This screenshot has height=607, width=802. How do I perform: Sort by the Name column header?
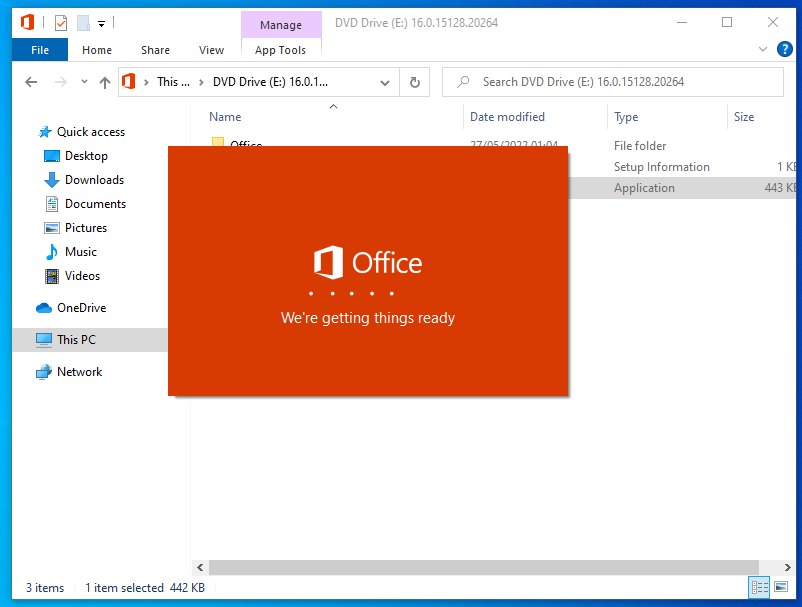tap(225, 117)
